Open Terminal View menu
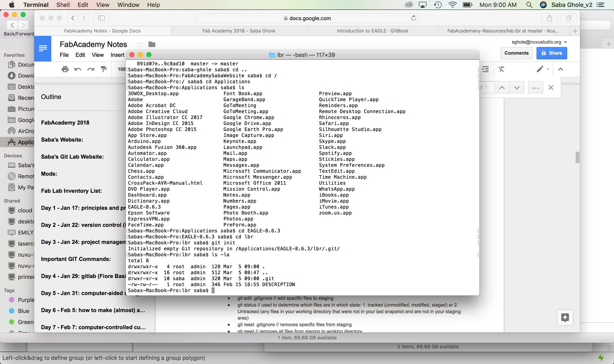This screenshot has width=614, height=364. coord(103,5)
